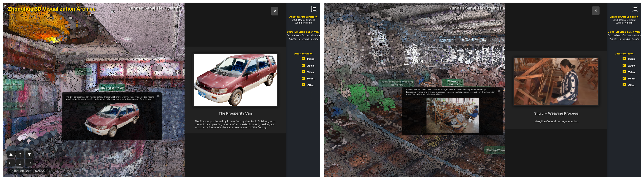Click the filled up-triangle navigation button
Viewport: 644px width, 180px height.
click(11, 155)
